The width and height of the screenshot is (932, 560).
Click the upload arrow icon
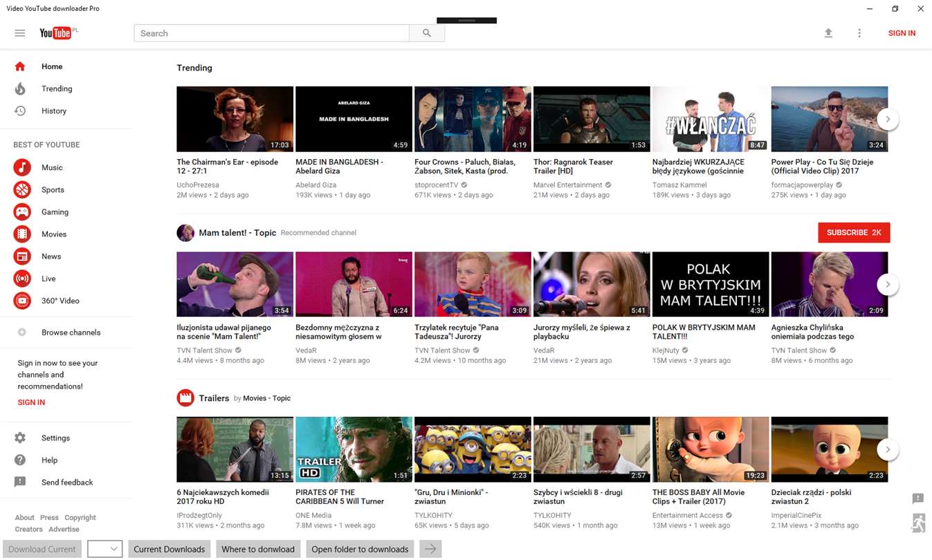point(828,33)
